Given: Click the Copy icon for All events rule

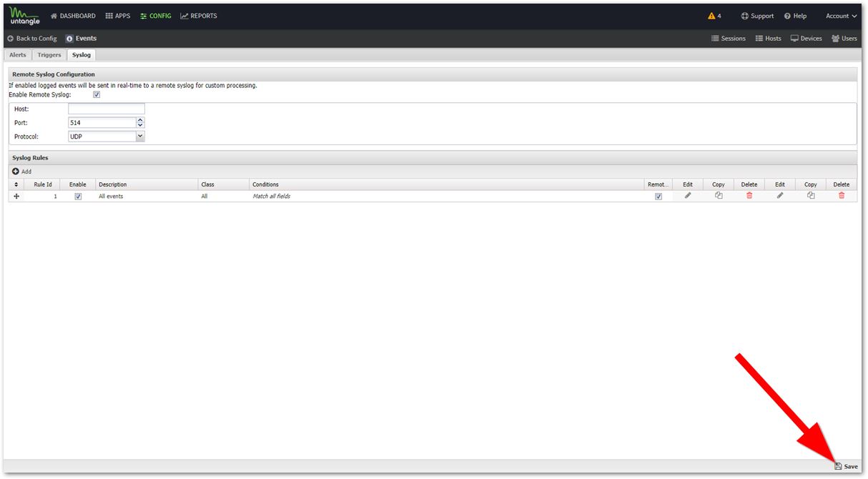Looking at the screenshot, I should 719,195.
